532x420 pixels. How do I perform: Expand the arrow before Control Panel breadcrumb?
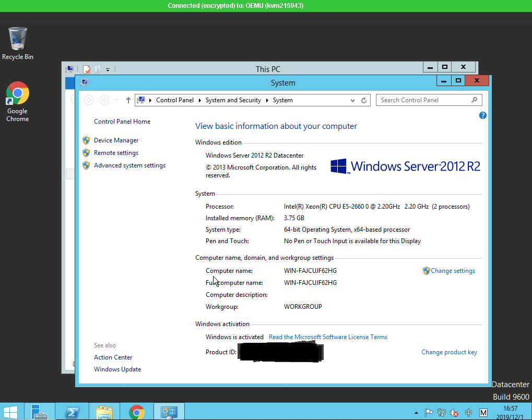(150, 100)
